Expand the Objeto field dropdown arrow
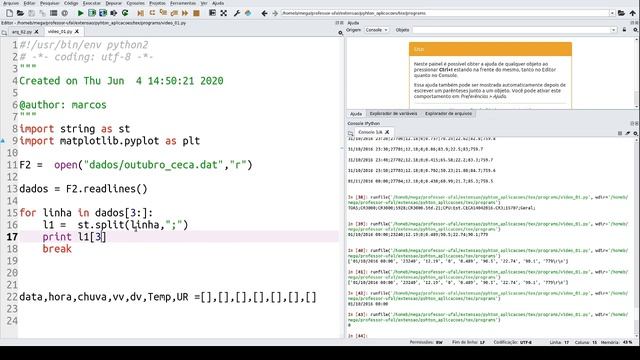 click(x=613, y=30)
